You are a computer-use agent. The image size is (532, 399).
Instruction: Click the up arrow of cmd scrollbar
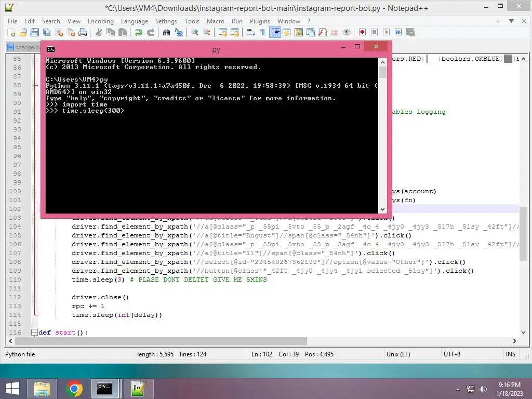[x=383, y=62]
